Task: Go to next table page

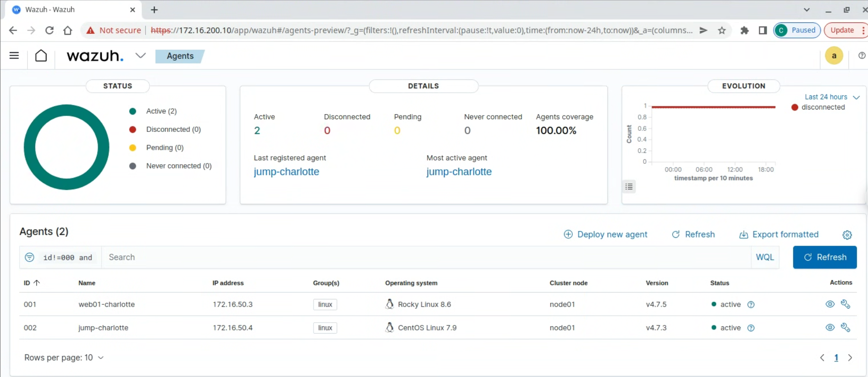Action: (850, 358)
